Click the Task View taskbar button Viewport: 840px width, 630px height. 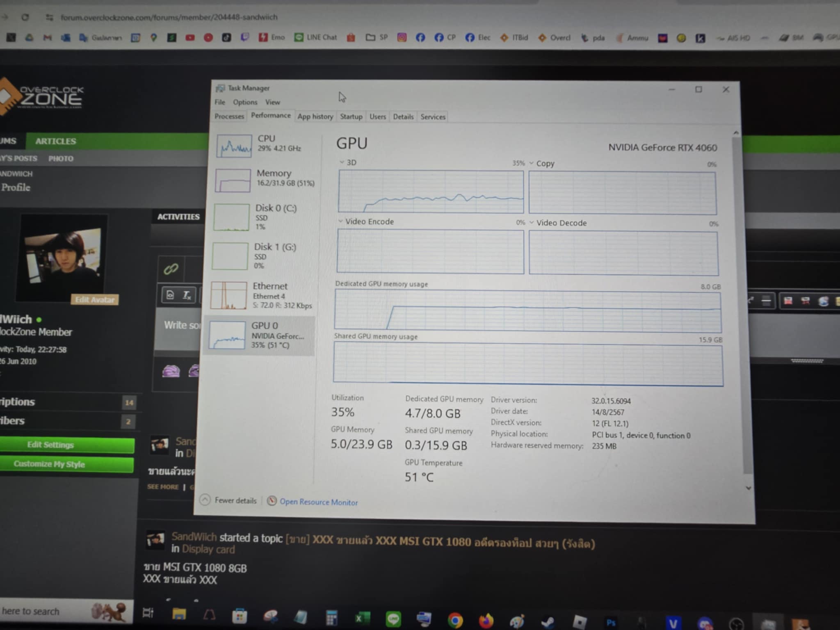148,613
